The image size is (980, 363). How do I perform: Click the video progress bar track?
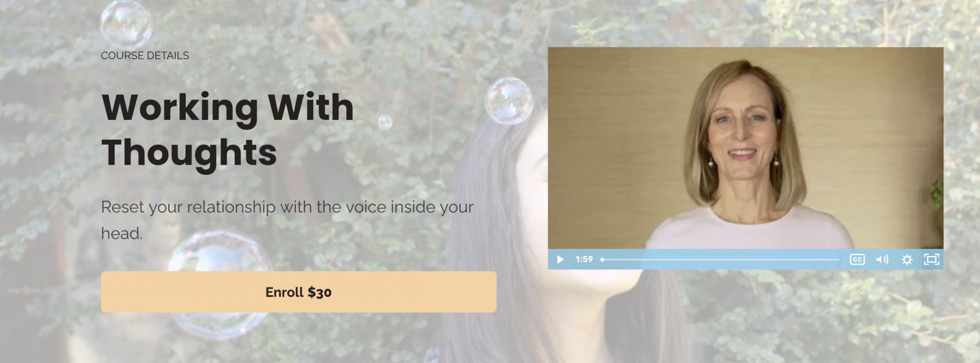tap(721, 260)
